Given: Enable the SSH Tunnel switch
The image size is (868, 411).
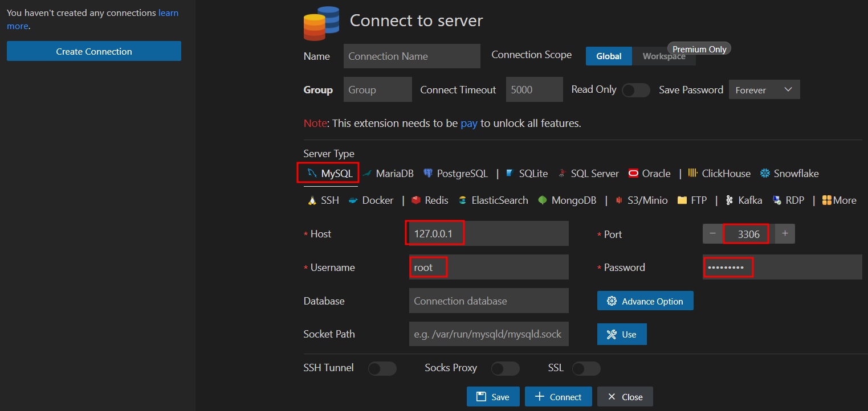Looking at the screenshot, I should 382,369.
